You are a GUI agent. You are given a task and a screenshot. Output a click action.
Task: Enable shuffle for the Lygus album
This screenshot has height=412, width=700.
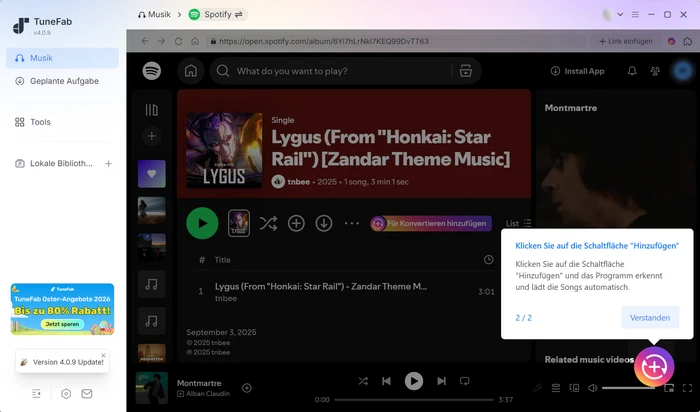point(268,223)
